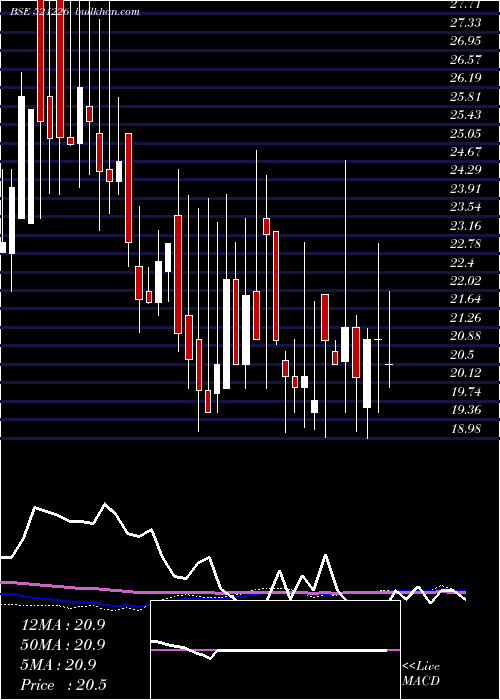
Task: Click the 26.57 value on price axis
Action: 465,60
